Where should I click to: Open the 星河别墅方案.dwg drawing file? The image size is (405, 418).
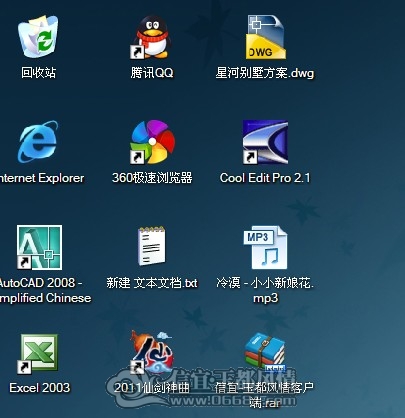coord(266,37)
